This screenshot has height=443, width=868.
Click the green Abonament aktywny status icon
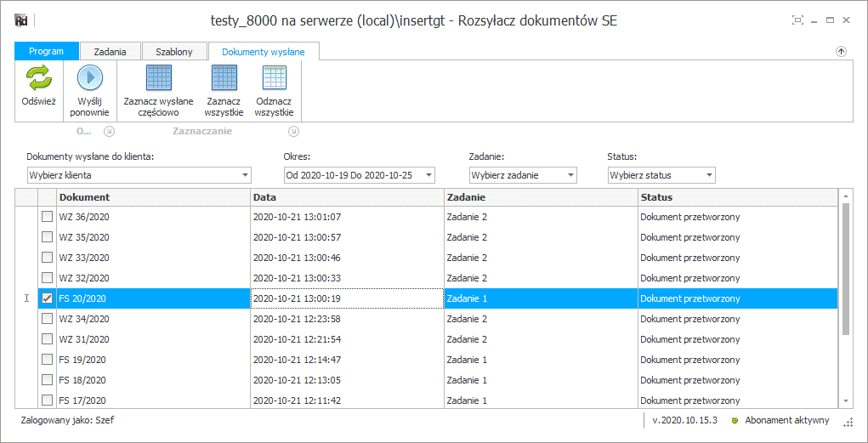[735, 420]
